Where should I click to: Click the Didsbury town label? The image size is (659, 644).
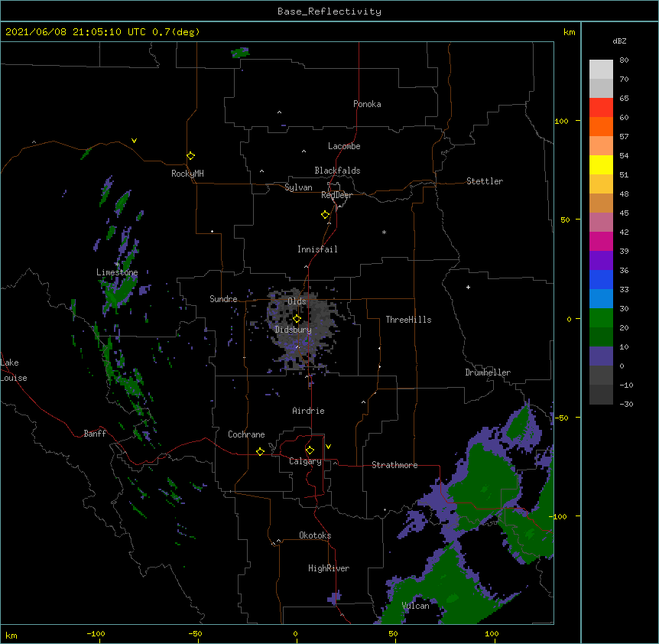[294, 330]
